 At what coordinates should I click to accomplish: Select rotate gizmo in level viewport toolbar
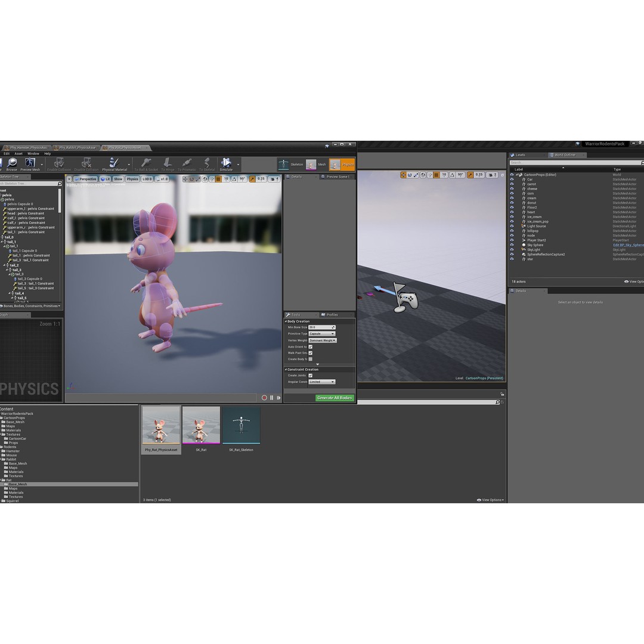[x=410, y=175]
